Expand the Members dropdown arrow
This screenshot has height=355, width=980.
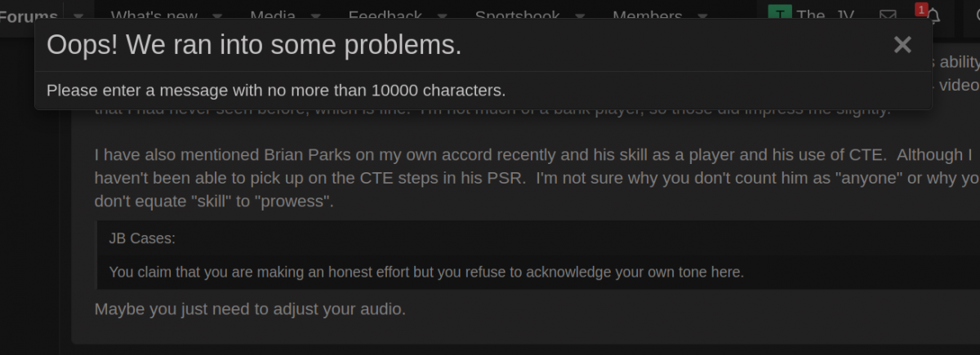click(x=702, y=16)
